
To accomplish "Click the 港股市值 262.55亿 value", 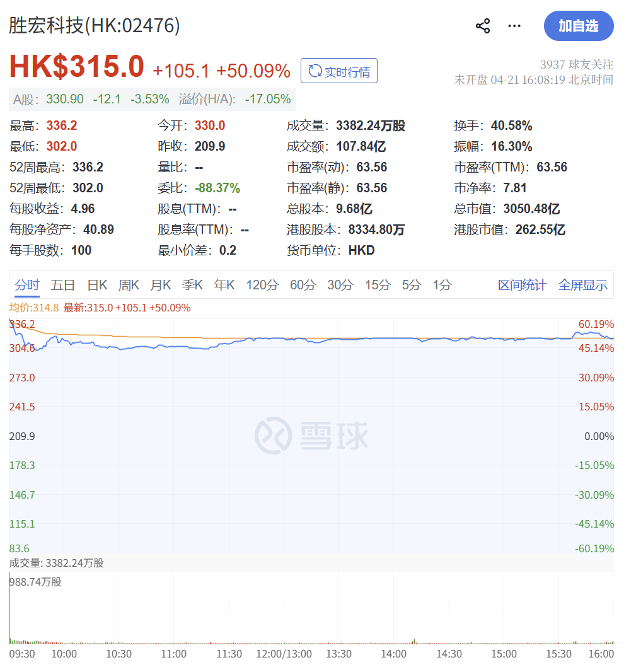I will click(x=540, y=229).
